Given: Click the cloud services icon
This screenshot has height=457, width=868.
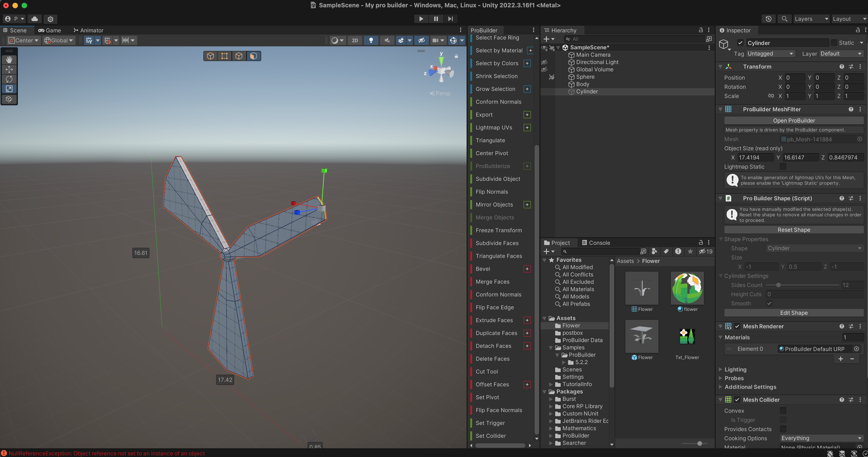Looking at the screenshot, I should tap(34, 19).
